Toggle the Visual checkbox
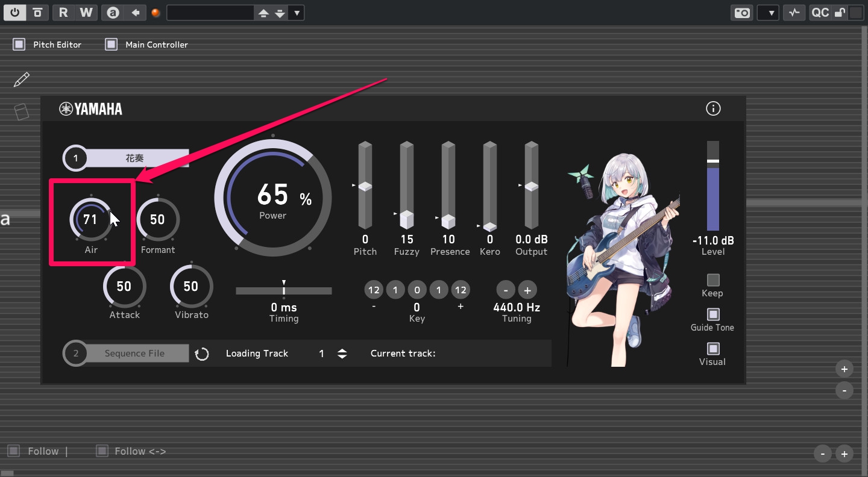This screenshot has height=477, width=868. tap(713, 349)
